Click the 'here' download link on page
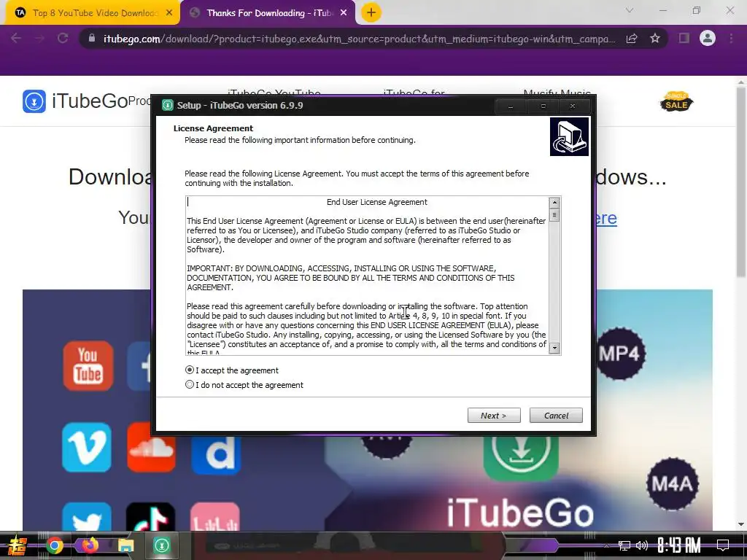The width and height of the screenshot is (747, 560). coord(606,218)
